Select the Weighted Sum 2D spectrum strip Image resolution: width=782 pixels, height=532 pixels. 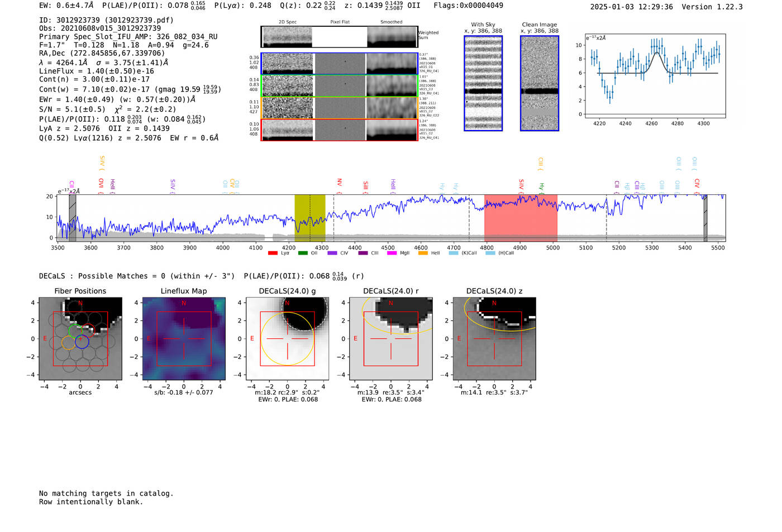[x=339, y=37]
